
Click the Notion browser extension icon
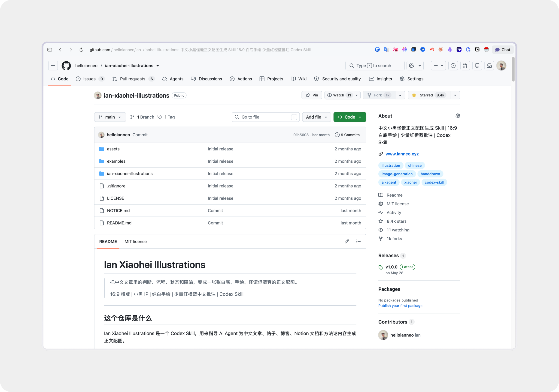click(x=477, y=50)
